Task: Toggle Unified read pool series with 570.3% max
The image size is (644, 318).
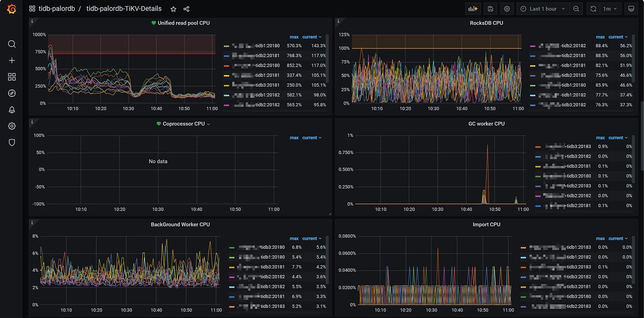Action: tap(256, 46)
